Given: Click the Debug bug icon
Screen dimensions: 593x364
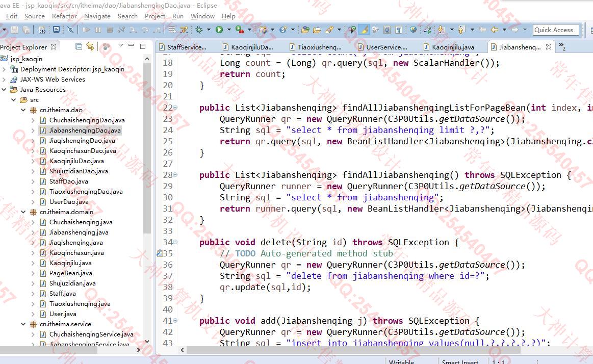Looking at the screenshot, I should 199,30.
